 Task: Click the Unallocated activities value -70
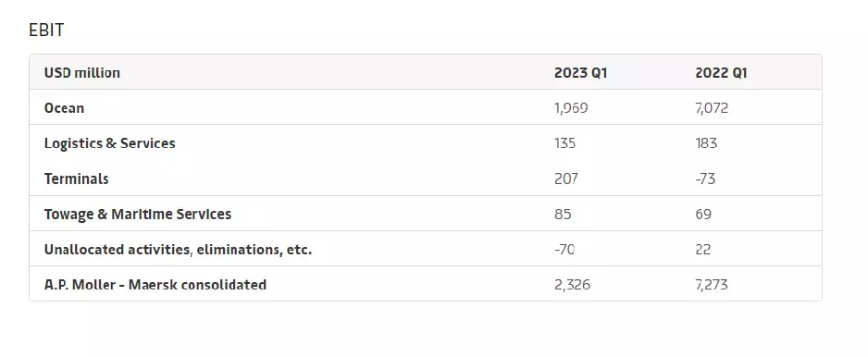pyautogui.click(x=564, y=250)
